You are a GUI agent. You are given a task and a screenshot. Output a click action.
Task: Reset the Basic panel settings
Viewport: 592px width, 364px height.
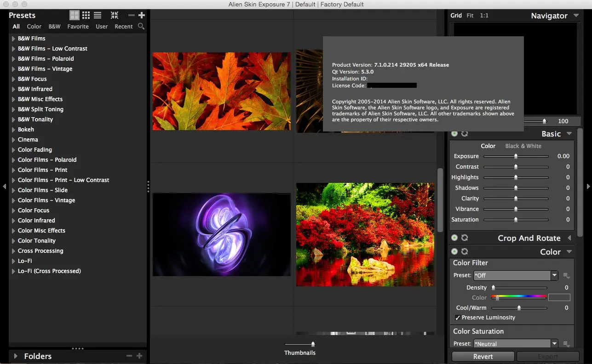click(x=465, y=134)
